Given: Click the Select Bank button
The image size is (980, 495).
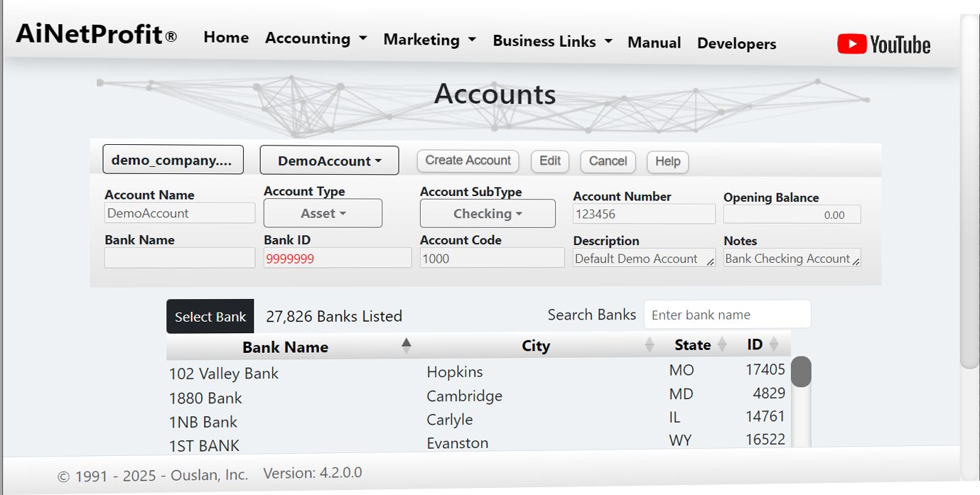Looking at the screenshot, I should (x=210, y=317).
